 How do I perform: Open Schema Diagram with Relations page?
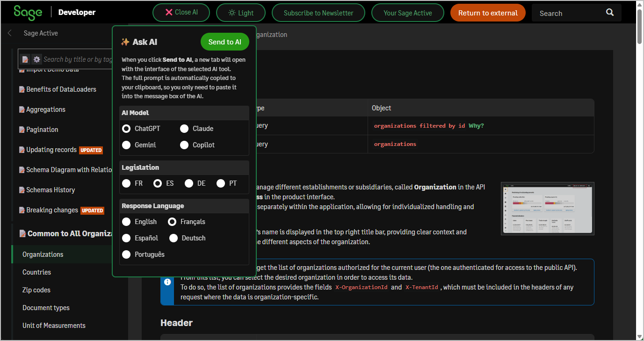(69, 170)
